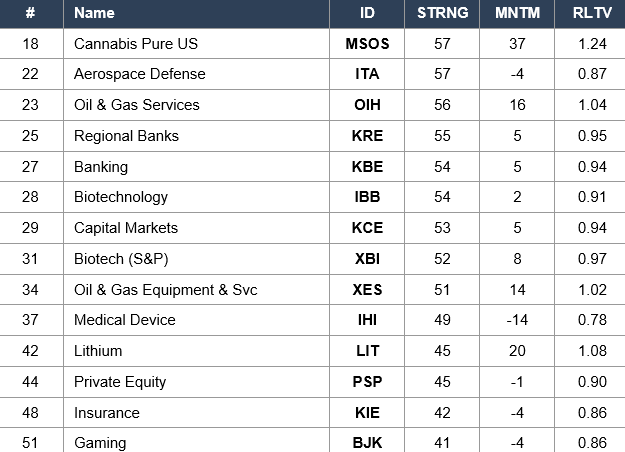The image size is (625, 452).
Task: Click the RLTV column header
Action: [592, 13]
